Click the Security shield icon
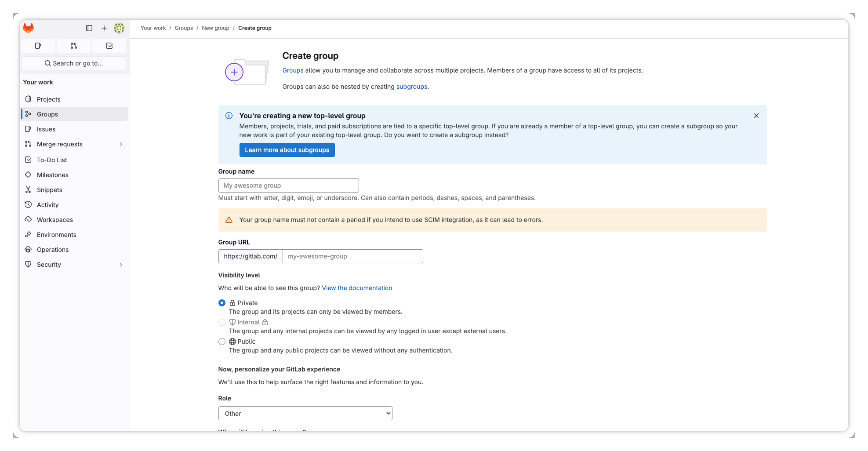Viewport: 868px width, 451px height. [28, 265]
